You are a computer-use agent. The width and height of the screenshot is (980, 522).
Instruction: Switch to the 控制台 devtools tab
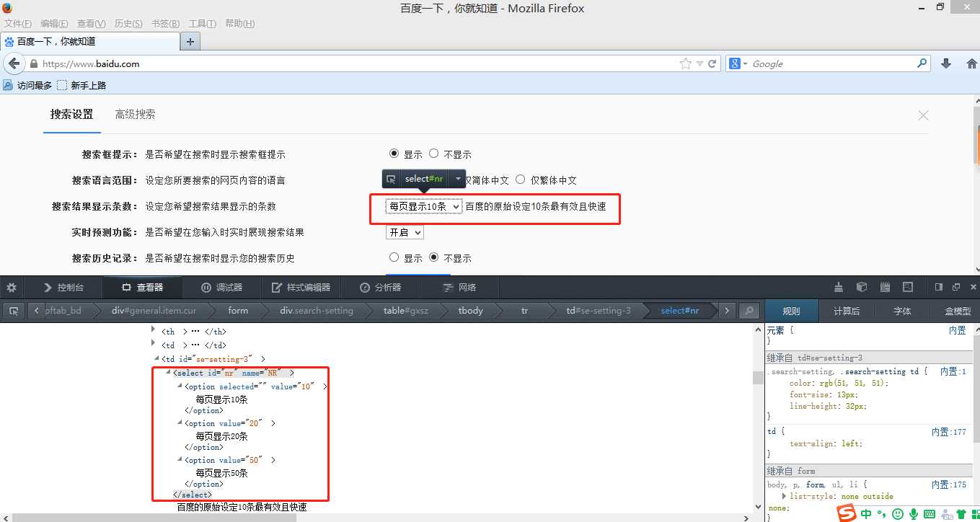63,287
